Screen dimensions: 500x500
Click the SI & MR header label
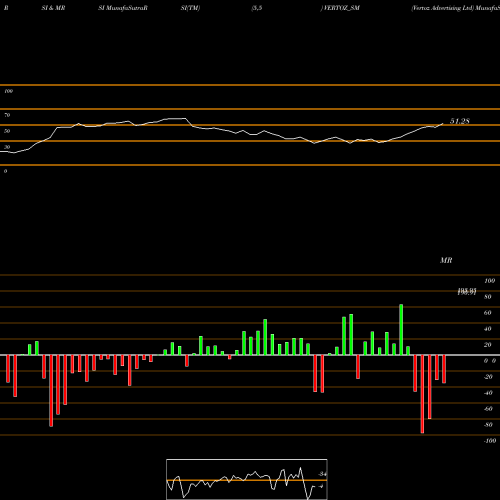53,8
